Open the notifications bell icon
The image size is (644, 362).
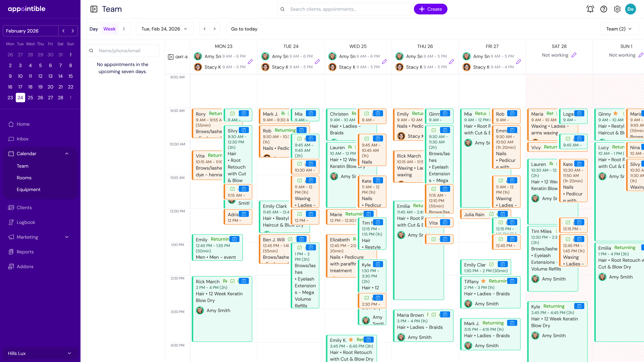pos(590,9)
